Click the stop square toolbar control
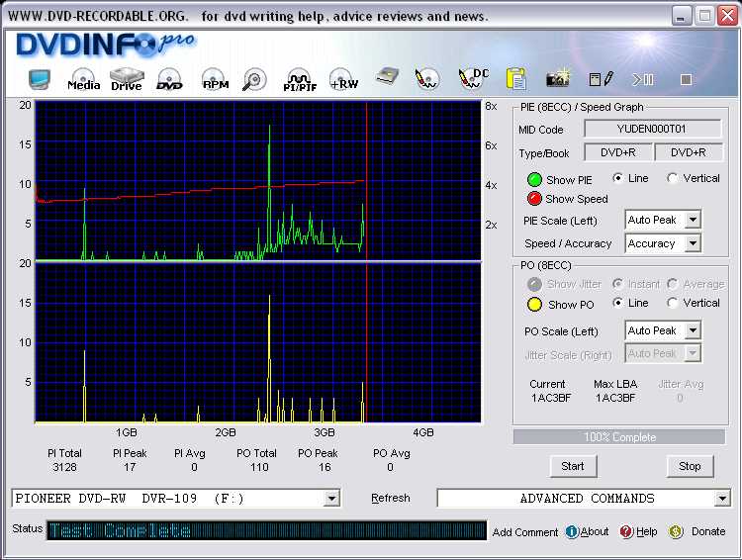Viewport: 742px width, 560px height. point(687,79)
